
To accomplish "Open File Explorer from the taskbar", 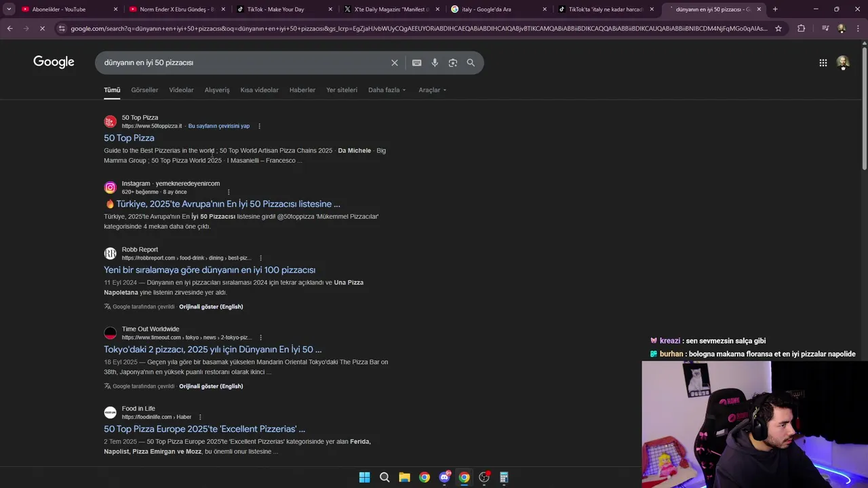I will [x=404, y=477].
